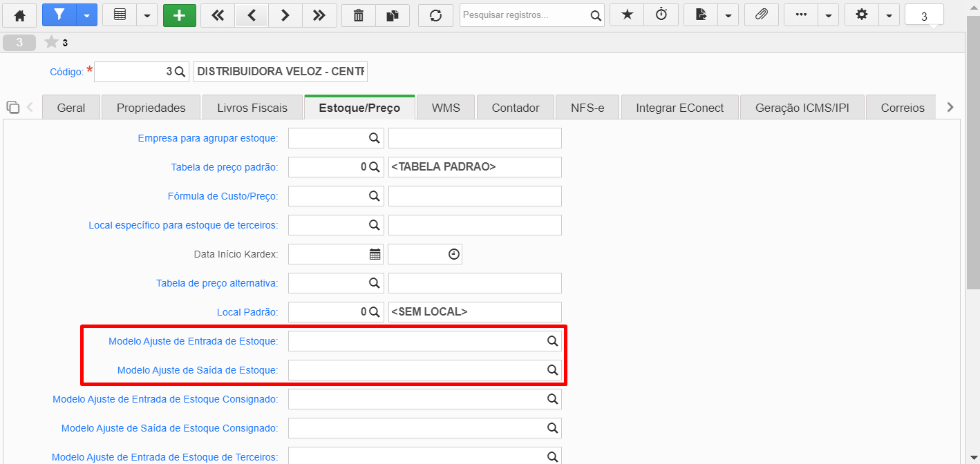The width and height of the screenshot is (980, 464).
Task: Select the Estoque/Preço tab
Action: tap(359, 108)
